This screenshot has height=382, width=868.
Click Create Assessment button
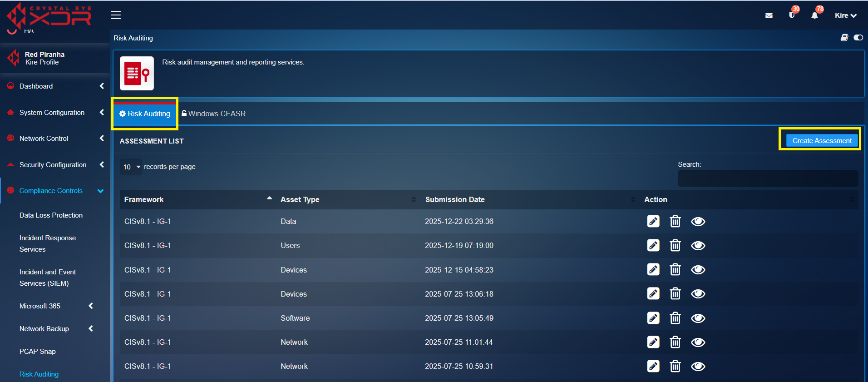822,141
